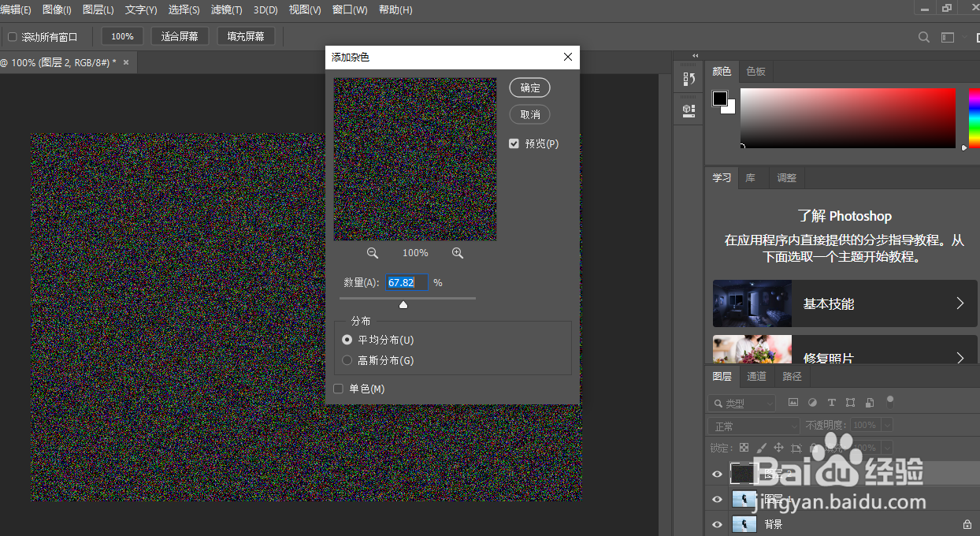Filter layers by smart object icon

point(869,402)
